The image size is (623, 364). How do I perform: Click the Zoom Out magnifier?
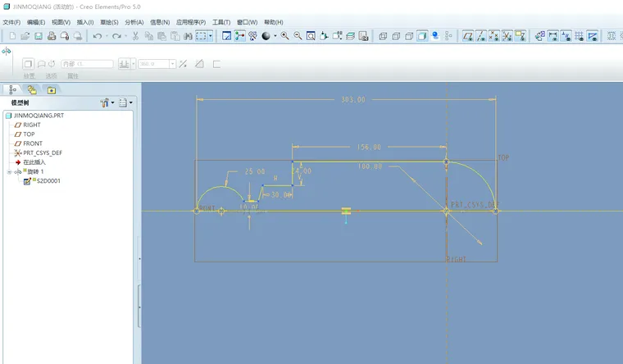[298, 36]
